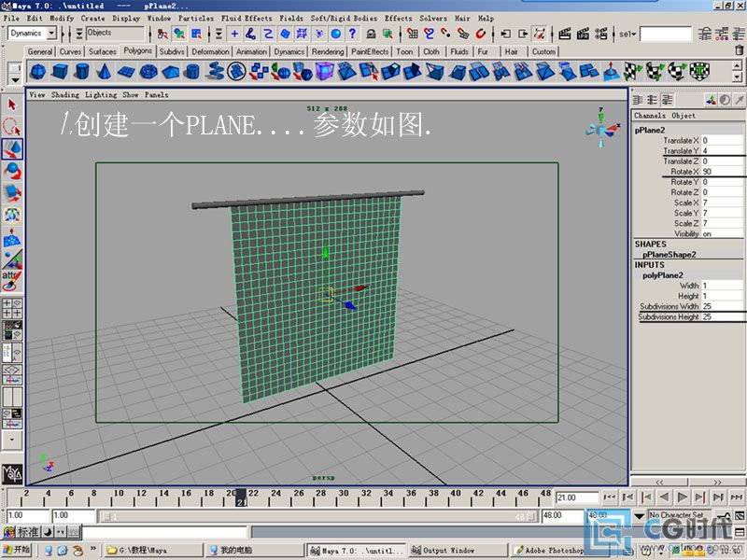Create a polygon plane from the shelf
The image size is (747, 560).
pos(126,72)
